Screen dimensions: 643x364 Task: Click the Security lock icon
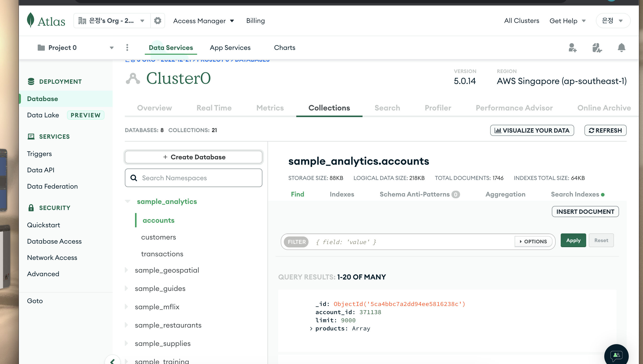[x=31, y=208]
